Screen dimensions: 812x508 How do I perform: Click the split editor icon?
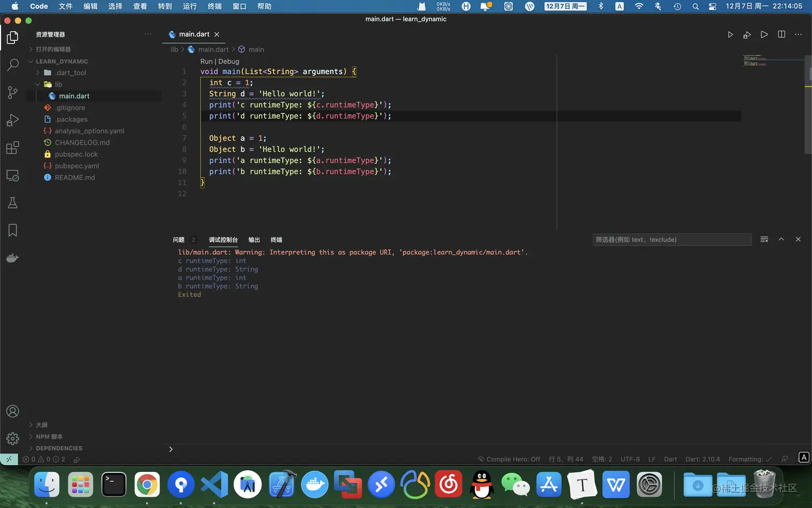pyautogui.click(x=781, y=34)
